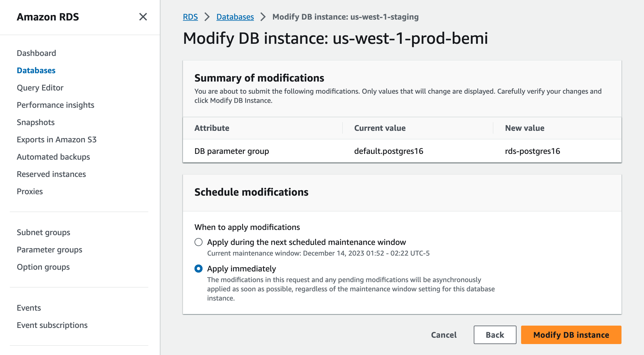
Task: Open Snapshots from the sidebar
Action: [36, 122]
